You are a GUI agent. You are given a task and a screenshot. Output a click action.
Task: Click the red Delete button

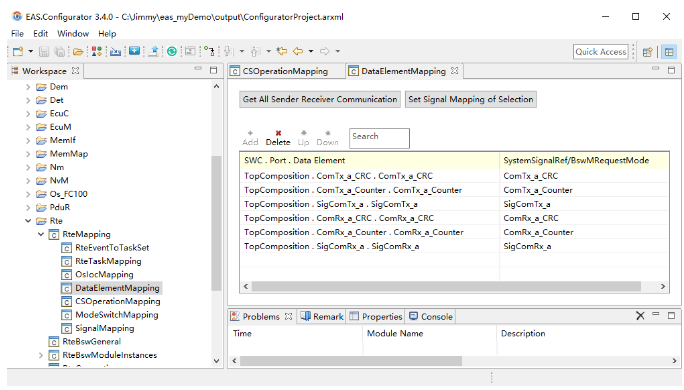(278, 138)
